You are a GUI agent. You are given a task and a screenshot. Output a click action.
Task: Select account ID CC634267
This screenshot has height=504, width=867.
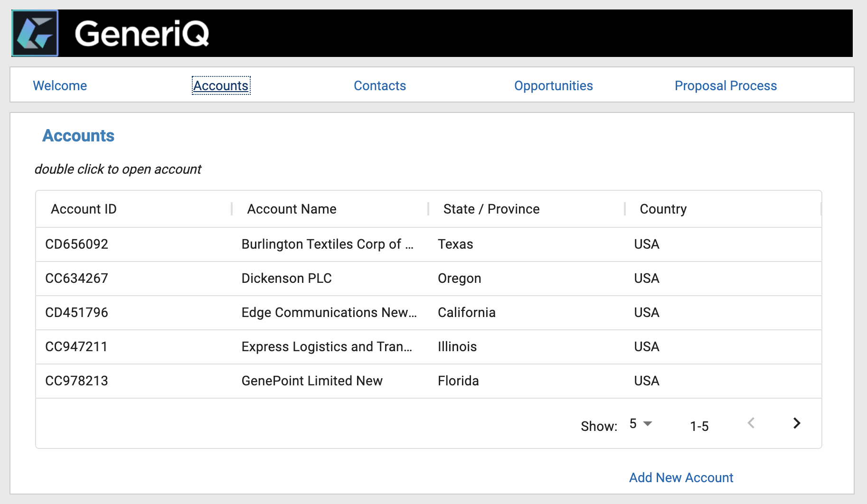point(76,278)
